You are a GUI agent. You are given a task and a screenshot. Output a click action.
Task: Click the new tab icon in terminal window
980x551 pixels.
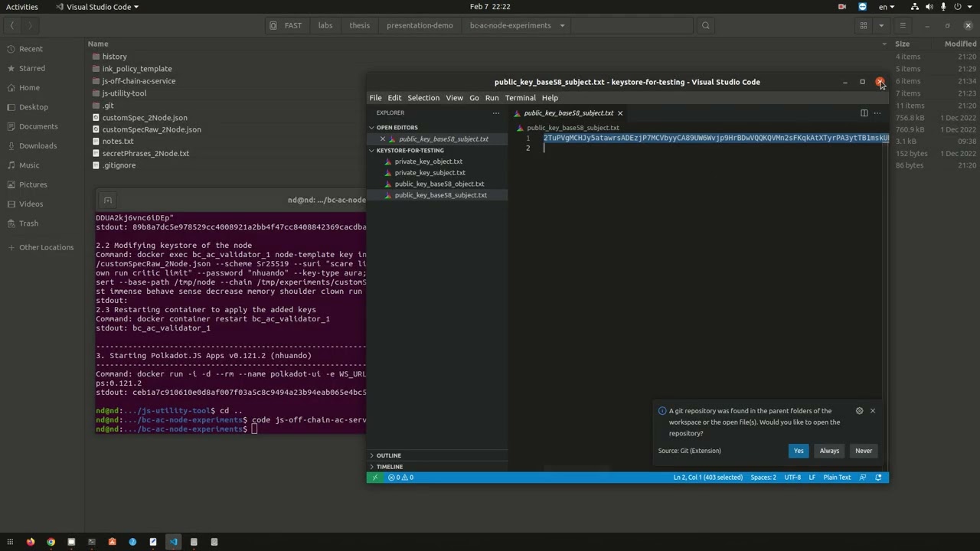[108, 201]
